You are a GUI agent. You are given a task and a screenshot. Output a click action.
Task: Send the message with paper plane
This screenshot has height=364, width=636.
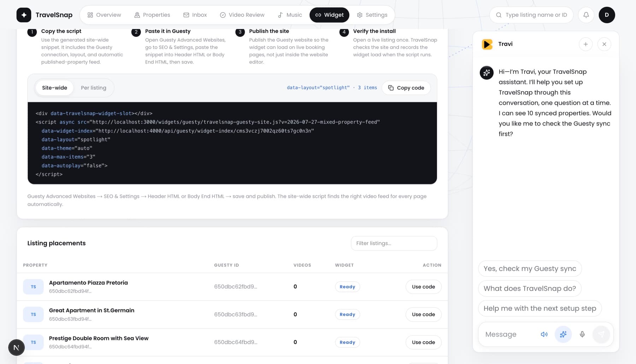pos(601,334)
